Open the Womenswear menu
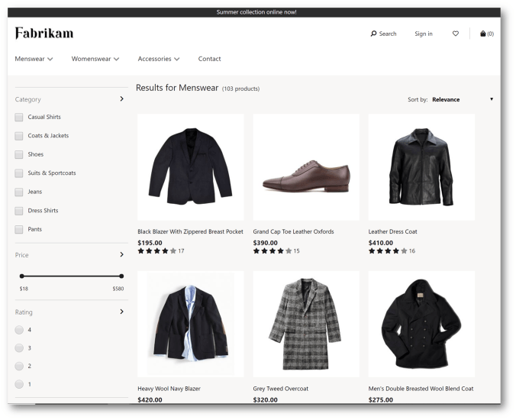Screen dimensions: 516x420 click(x=95, y=59)
